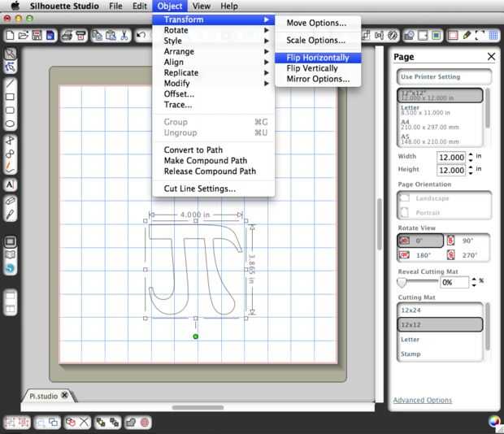Click the Ungroup Selected Shapes icon
The image size is (504, 434).
[x=23, y=422]
